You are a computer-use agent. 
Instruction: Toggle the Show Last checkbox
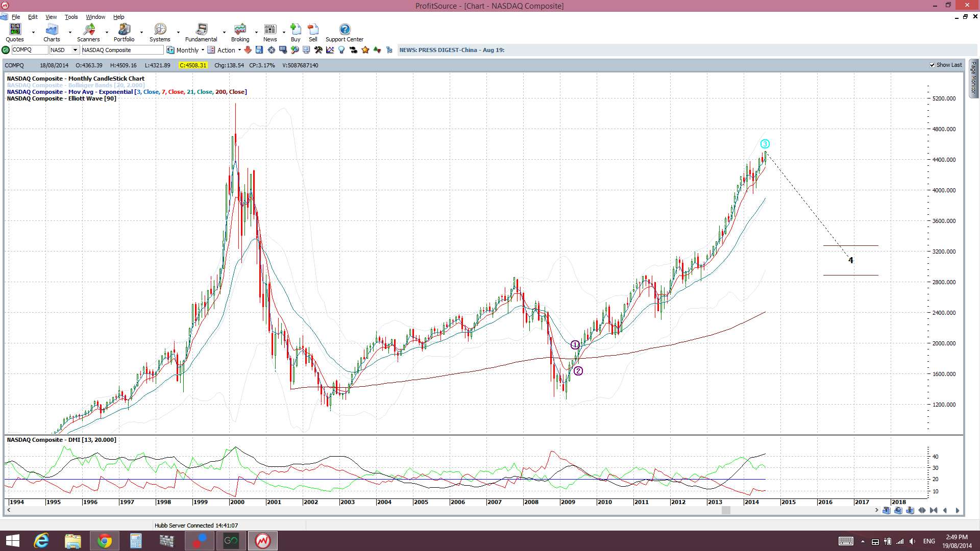pyautogui.click(x=933, y=65)
